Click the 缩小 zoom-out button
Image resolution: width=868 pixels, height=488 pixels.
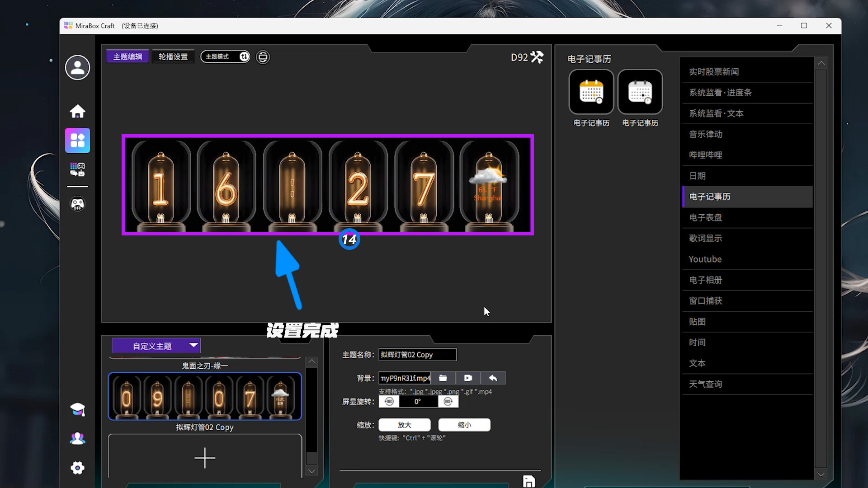tap(464, 425)
